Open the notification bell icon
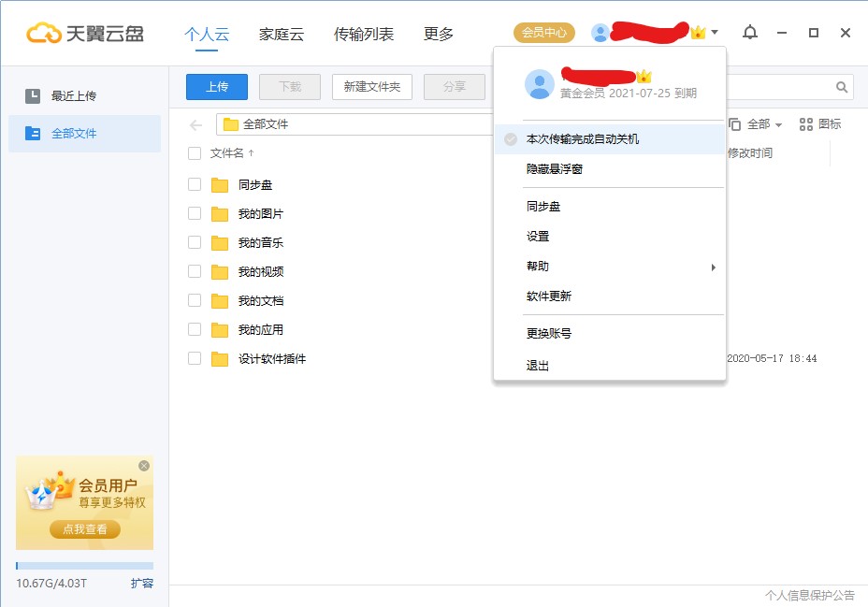This screenshot has width=868, height=607. coord(749,33)
